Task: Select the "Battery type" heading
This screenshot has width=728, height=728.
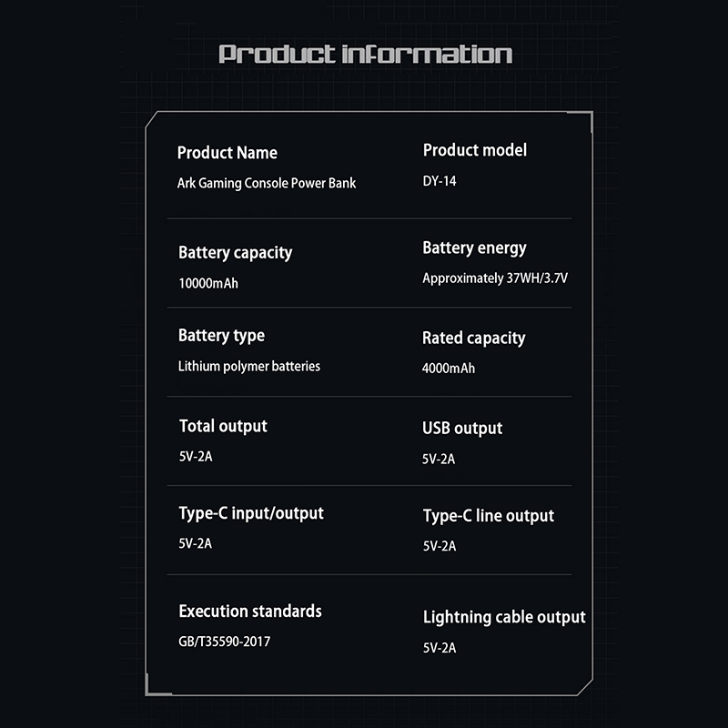Action: (x=221, y=336)
